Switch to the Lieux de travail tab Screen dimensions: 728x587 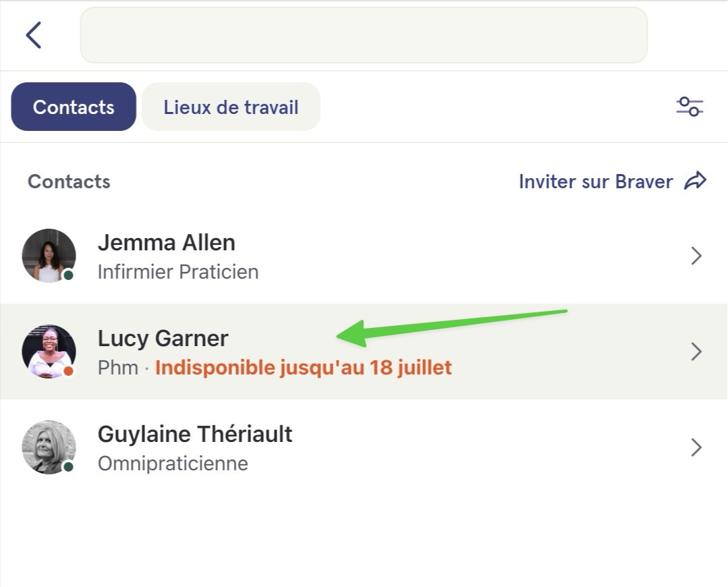pyautogui.click(x=231, y=107)
